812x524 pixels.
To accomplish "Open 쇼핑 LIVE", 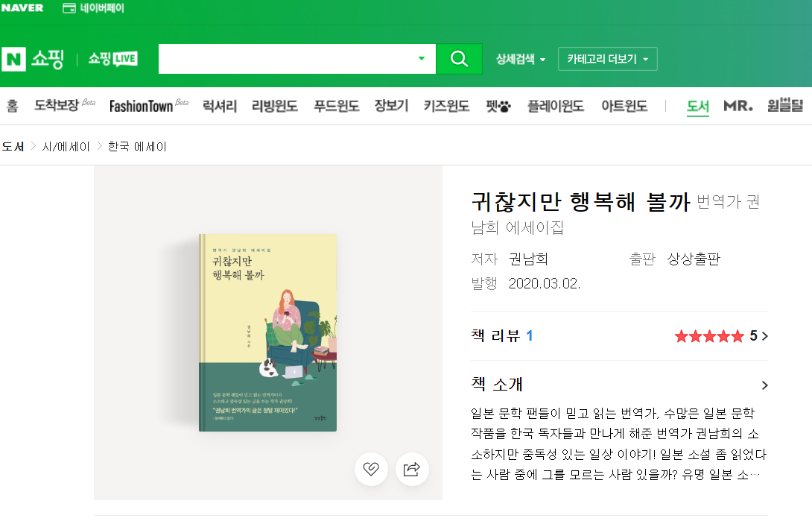I will point(113,59).
